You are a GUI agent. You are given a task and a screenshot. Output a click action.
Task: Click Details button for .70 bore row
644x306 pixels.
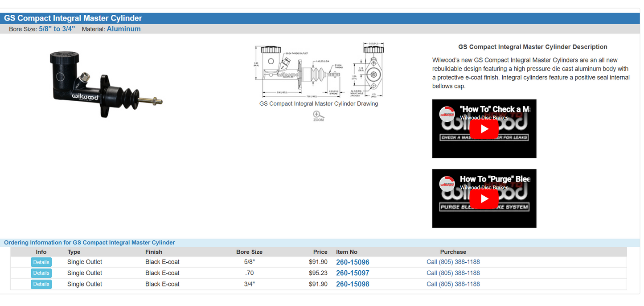pos(41,273)
